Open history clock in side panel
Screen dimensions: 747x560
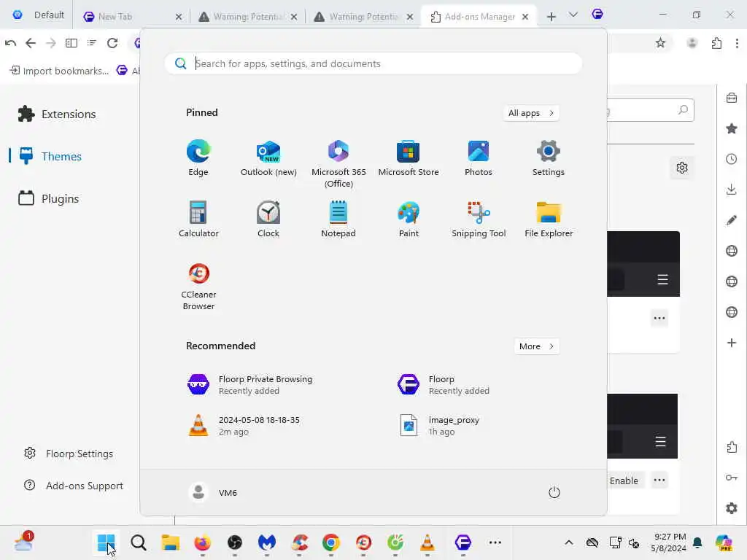point(732,159)
